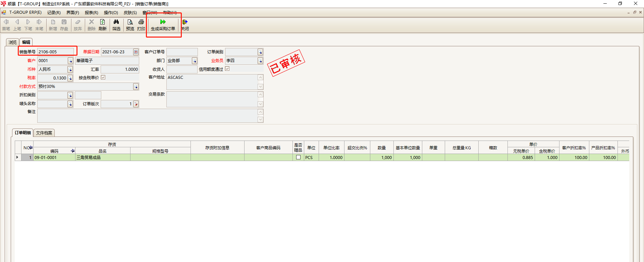Open the 付款方式 lookup dropdown button
This screenshot has height=262, width=644.
click(x=136, y=87)
